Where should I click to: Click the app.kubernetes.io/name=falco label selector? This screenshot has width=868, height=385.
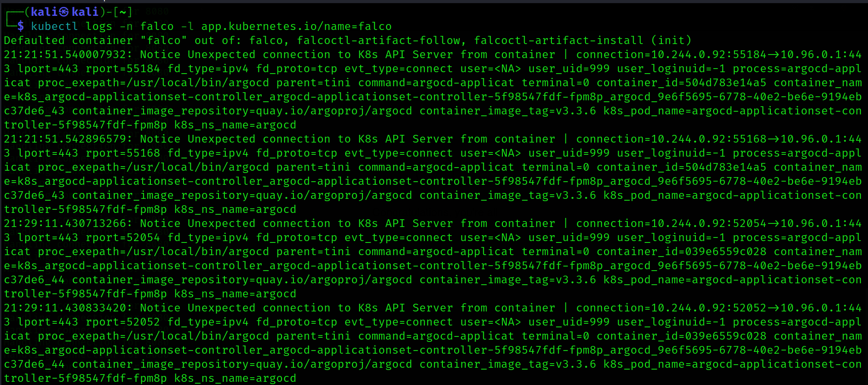pos(296,26)
